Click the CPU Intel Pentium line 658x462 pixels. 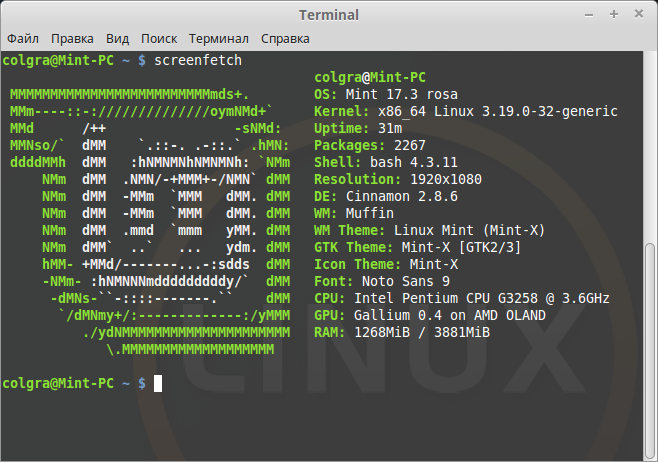(461, 298)
